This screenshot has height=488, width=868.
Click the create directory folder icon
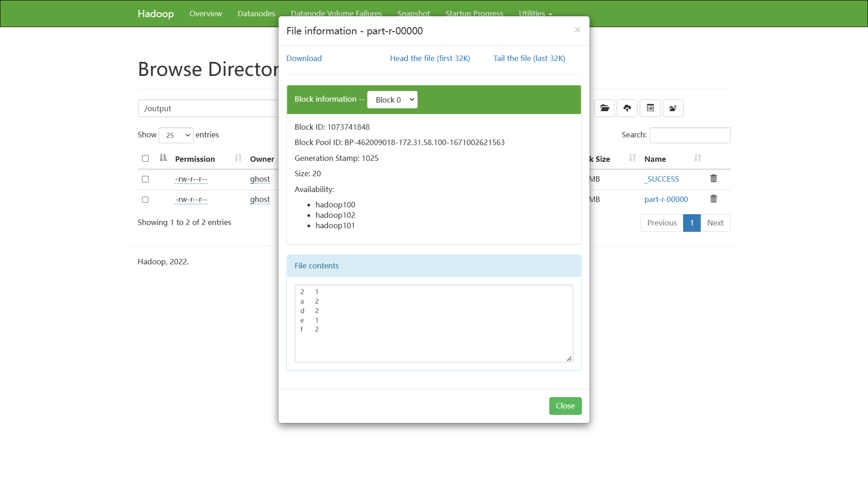click(604, 108)
